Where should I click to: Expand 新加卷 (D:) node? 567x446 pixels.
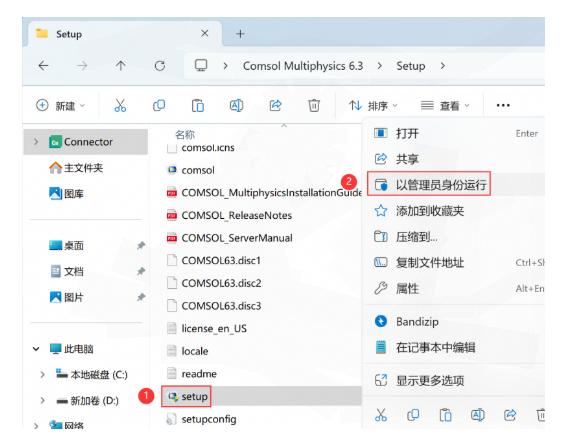(42, 400)
